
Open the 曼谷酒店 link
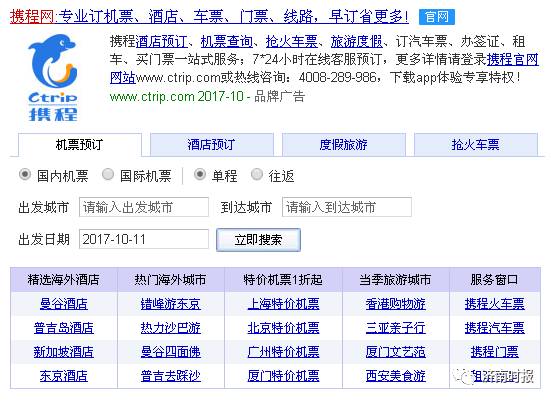pos(64,304)
